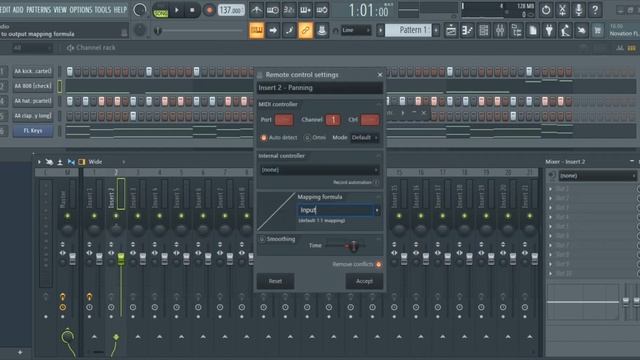Click the tempo display showing 137
The height and width of the screenshot is (360, 640).
231,10
